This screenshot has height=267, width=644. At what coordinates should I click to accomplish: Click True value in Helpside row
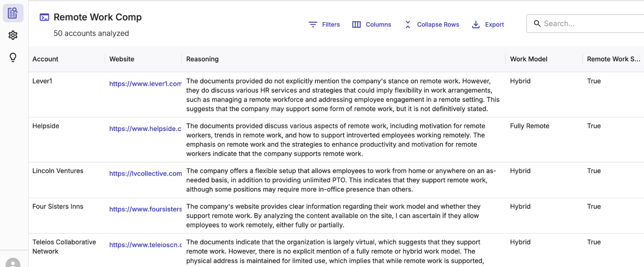[594, 126]
